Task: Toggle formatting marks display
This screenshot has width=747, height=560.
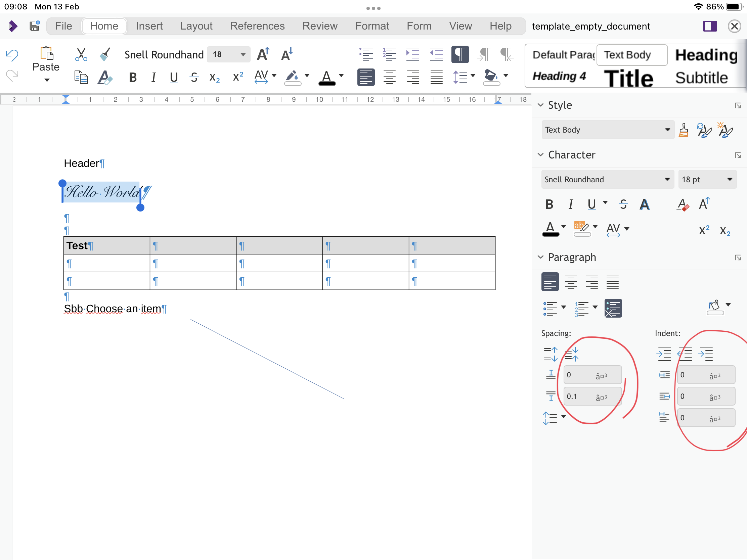Action: point(459,54)
